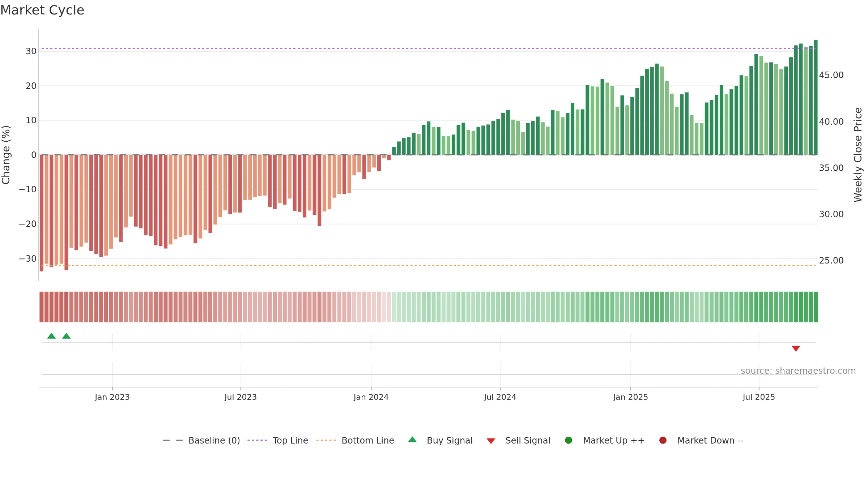
Task: Click the second green buy signal marker on chart
Action: coord(66,336)
